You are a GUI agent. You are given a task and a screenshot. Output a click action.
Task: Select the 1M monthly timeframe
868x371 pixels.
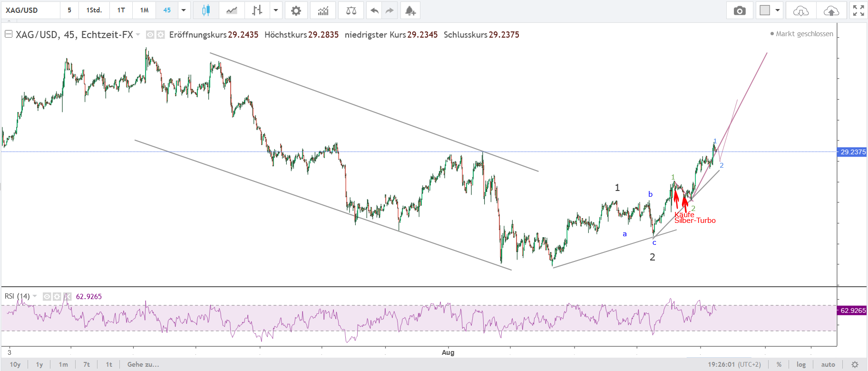click(x=145, y=10)
